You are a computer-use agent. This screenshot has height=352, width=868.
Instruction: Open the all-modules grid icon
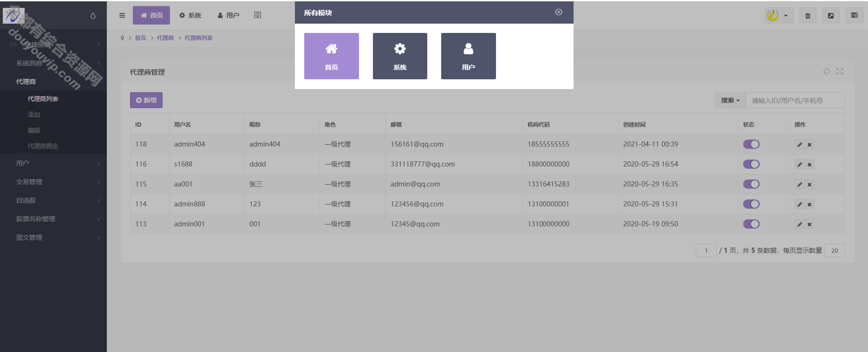(x=258, y=15)
